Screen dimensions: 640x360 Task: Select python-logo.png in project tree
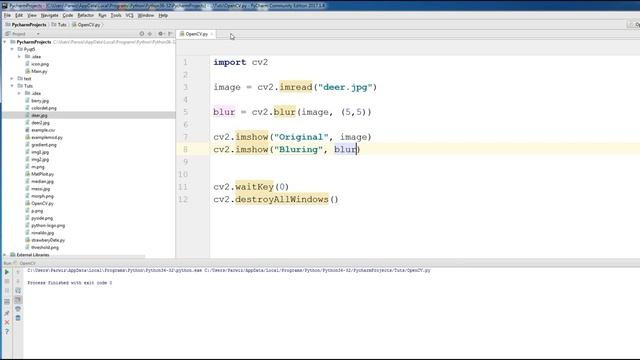click(x=45, y=225)
